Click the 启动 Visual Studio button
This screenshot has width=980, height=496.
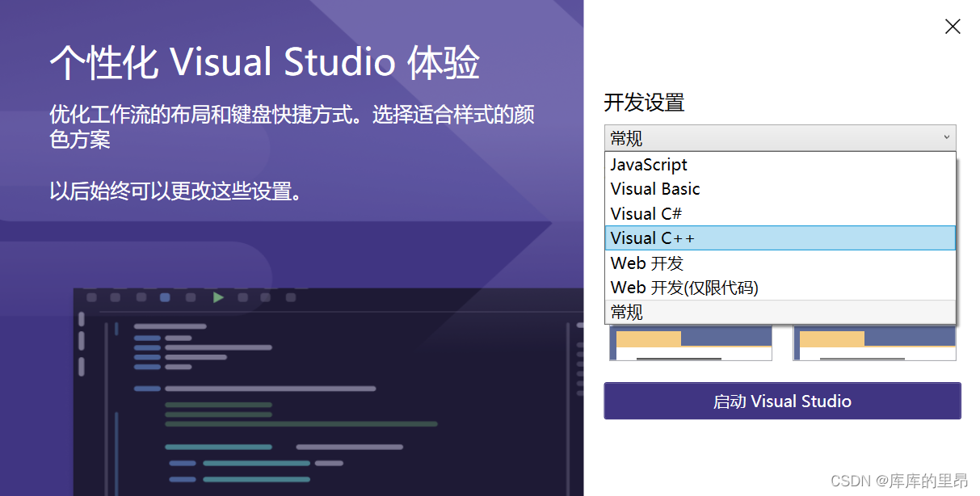781,401
